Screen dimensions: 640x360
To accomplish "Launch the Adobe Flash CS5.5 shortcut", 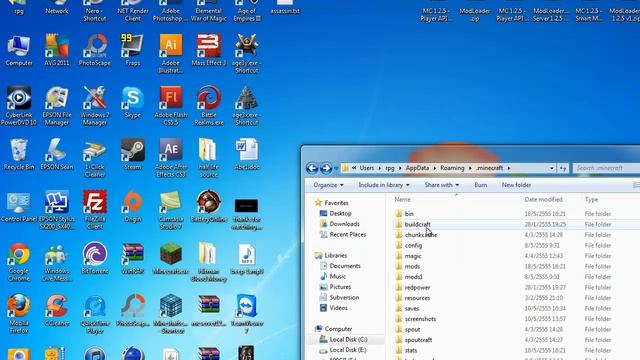I will point(171,106).
